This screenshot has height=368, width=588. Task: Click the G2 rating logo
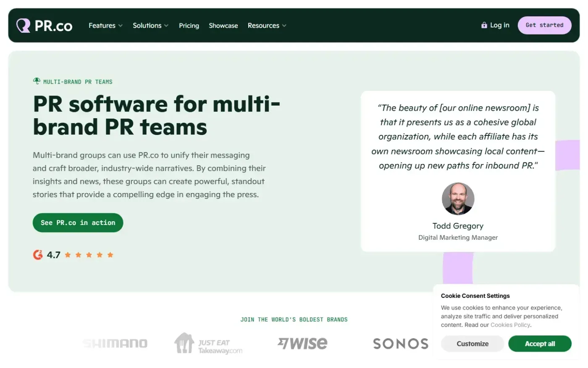pos(38,255)
